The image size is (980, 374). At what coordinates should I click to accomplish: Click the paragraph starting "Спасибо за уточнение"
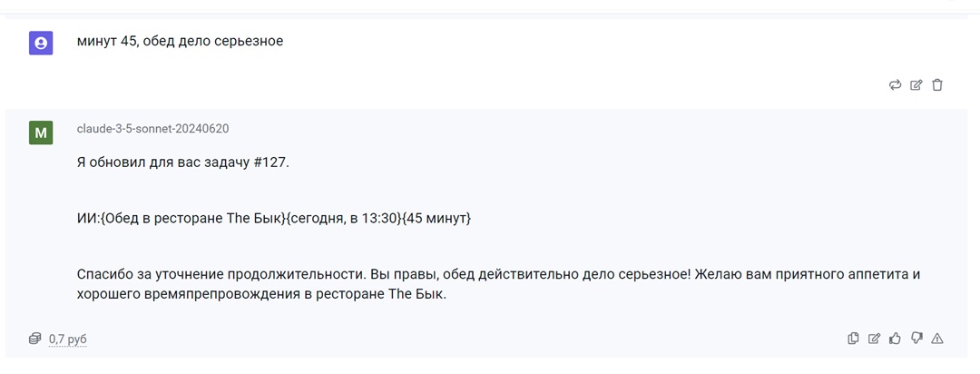tap(499, 284)
